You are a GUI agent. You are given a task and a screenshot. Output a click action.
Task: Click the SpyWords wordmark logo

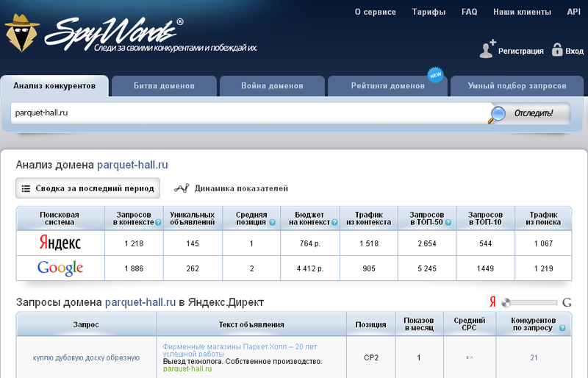click(x=115, y=34)
